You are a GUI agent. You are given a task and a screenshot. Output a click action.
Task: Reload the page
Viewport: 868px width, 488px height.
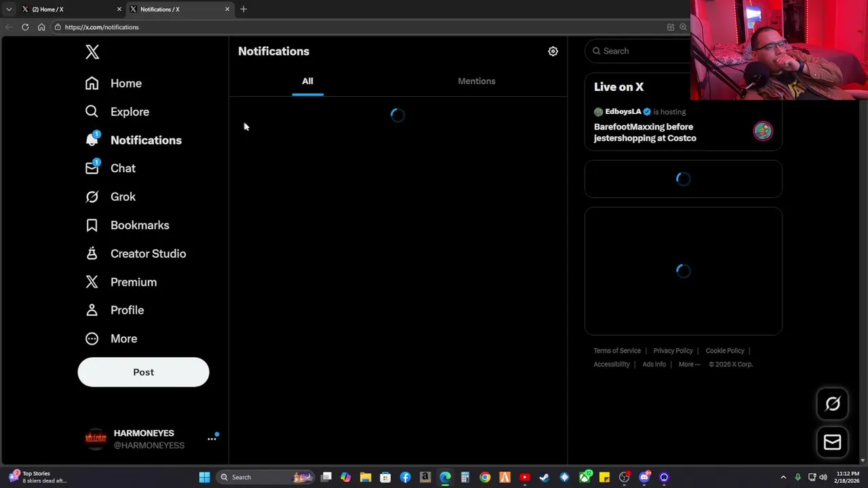(x=25, y=27)
